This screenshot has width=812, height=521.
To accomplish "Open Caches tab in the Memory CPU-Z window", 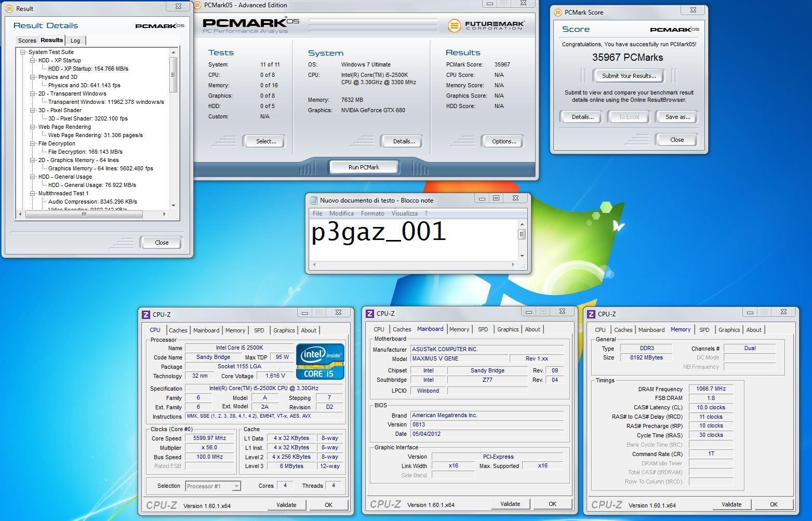I will coord(623,330).
